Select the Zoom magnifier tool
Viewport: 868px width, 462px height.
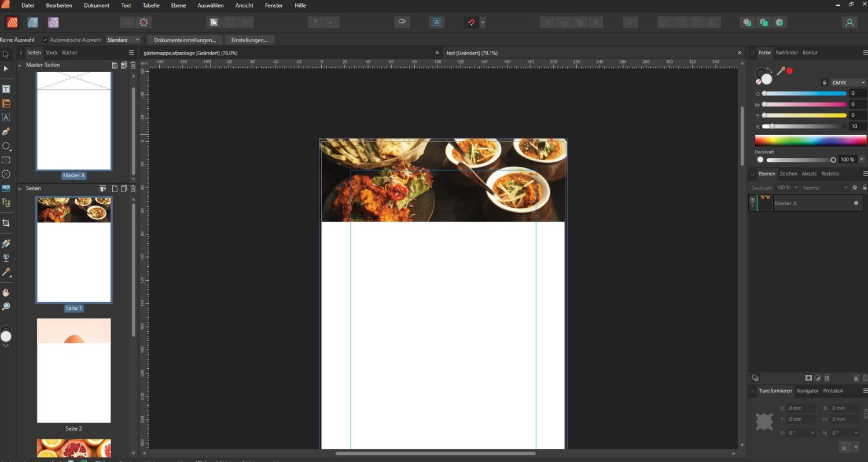tap(6, 306)
